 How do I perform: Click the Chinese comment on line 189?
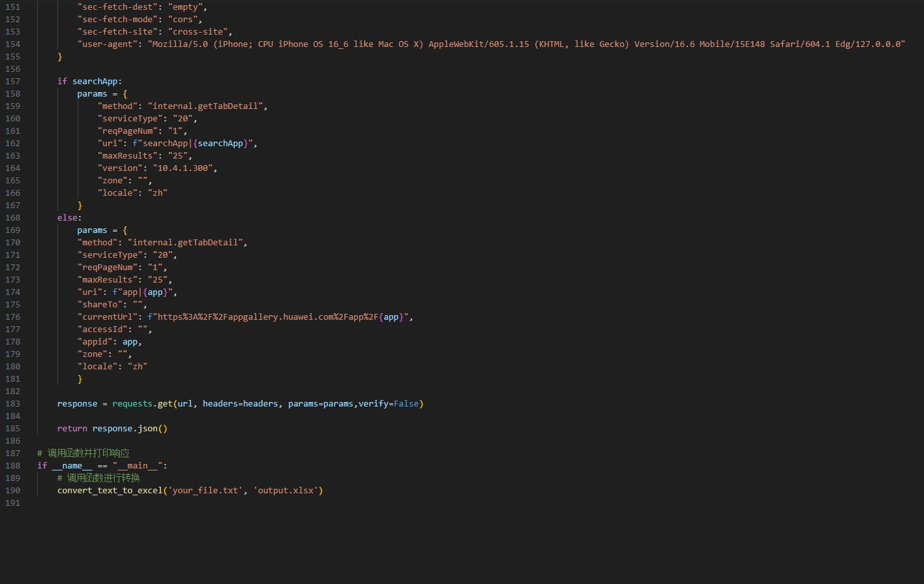coord(98,478)
